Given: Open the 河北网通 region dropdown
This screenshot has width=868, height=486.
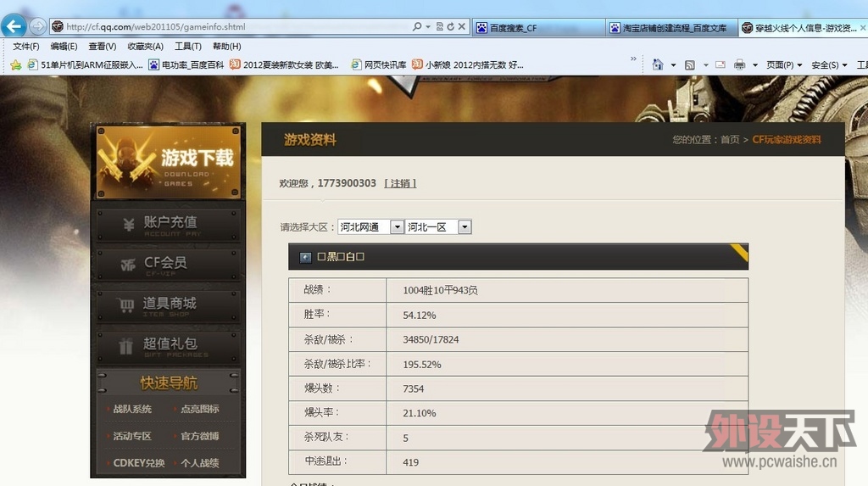Looking at the screenshot, I should (370, 227).
